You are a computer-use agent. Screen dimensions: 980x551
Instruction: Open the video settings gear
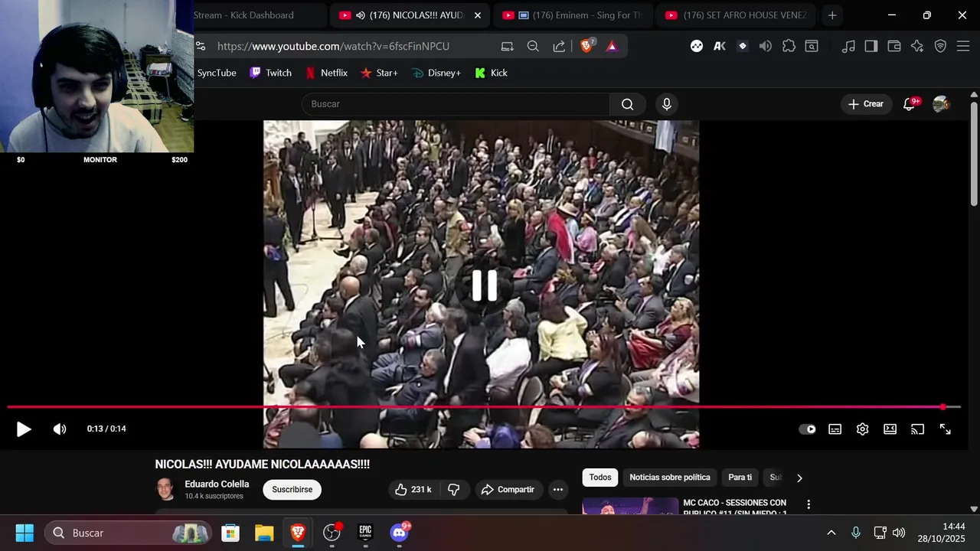[863, 429]
